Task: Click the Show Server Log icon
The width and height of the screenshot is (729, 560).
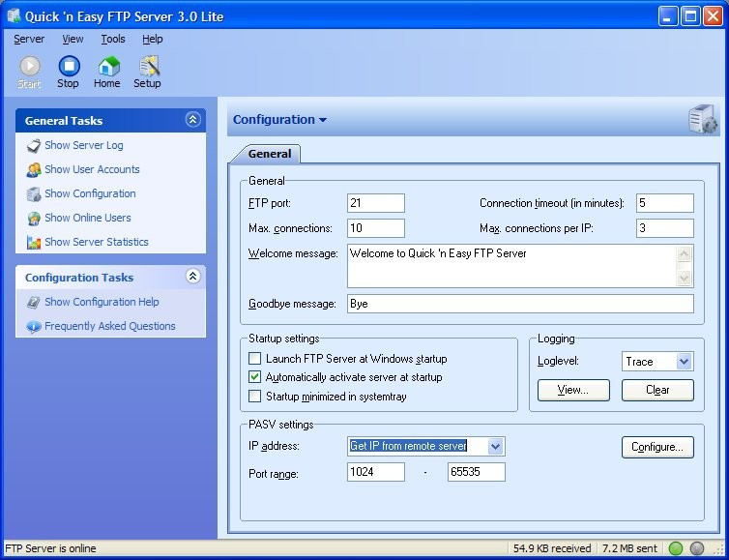Action: [x=34, y=146]
